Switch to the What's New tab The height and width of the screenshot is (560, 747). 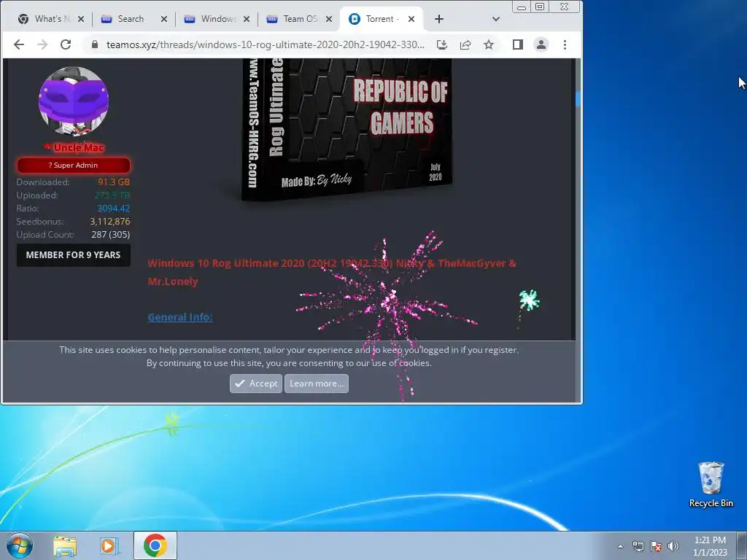click(44, 19)
